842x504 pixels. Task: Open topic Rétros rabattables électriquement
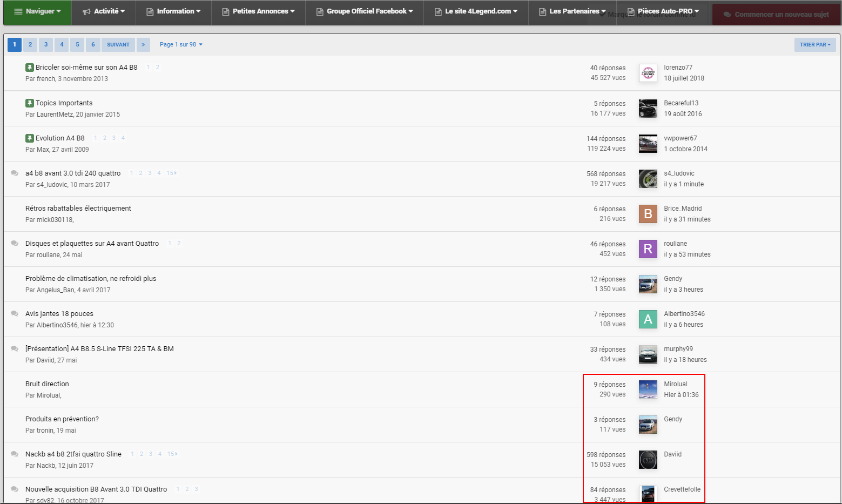point(78,209)
